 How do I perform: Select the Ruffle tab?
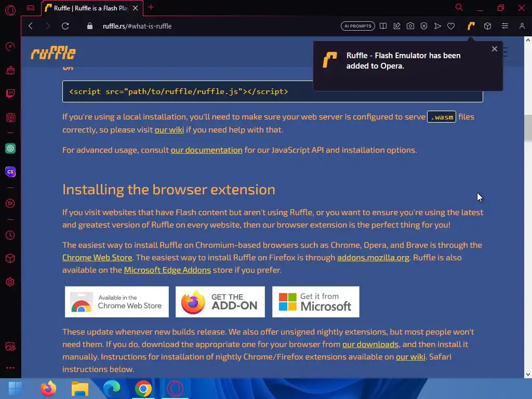92,8
